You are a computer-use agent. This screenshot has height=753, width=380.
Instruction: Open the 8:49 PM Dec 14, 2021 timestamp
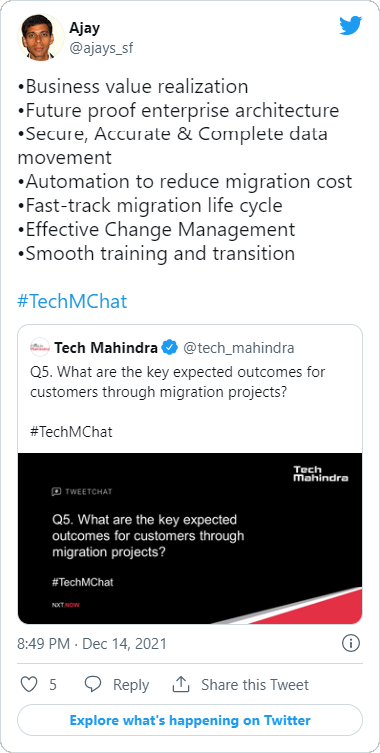click(x=92, y=643)
